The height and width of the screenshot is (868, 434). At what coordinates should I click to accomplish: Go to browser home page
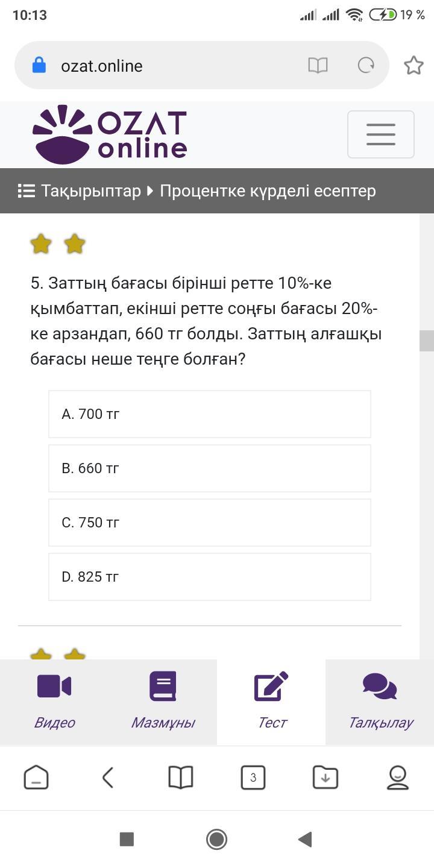click(x=36, y=778)
